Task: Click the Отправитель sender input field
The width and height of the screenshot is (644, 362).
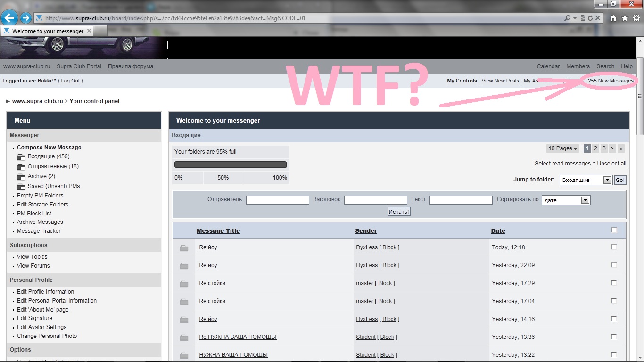Action: [277, 200]
